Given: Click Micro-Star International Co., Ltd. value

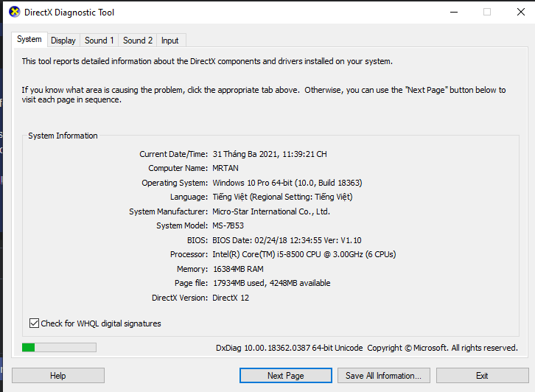Looking at the screenshot, I should coord(271,211).
